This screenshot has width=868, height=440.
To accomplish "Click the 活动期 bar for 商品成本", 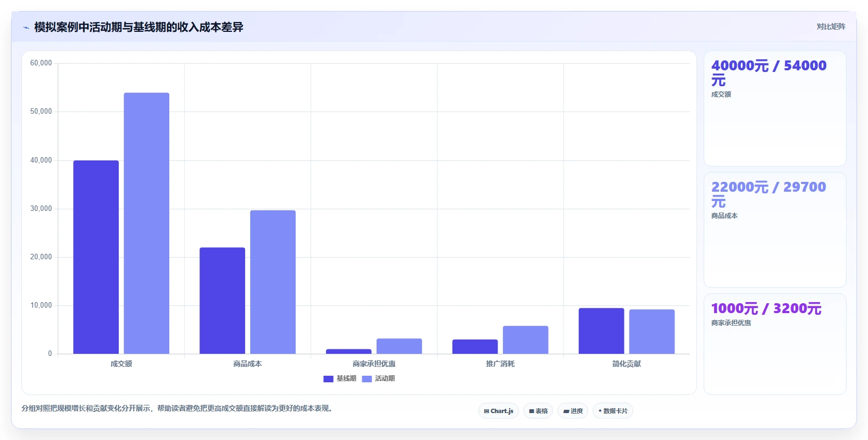I will pos(273,282).
